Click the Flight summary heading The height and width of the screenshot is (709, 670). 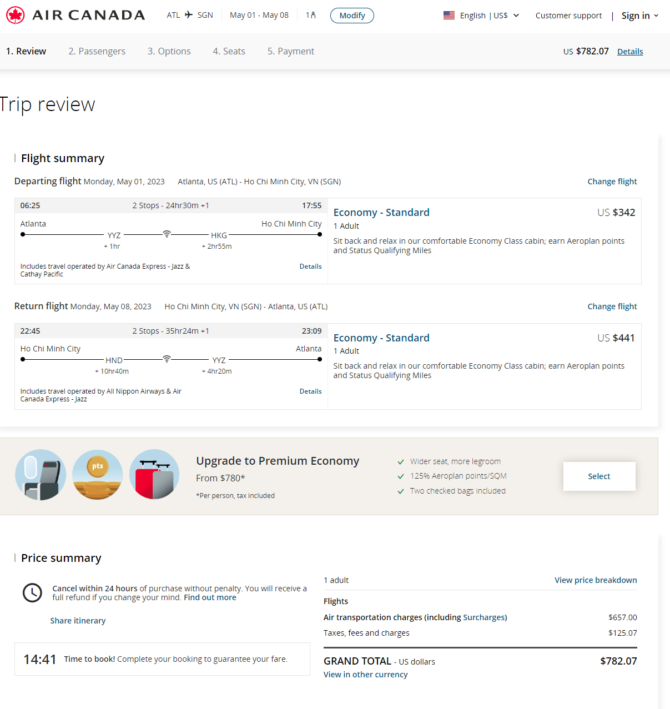pyautogui.click(x=62, y=158)
